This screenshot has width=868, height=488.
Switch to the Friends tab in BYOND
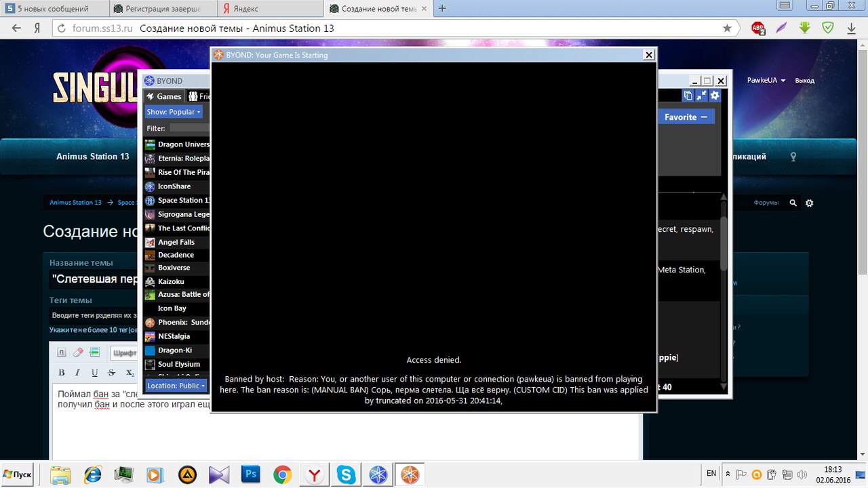(x=198, y=96)
